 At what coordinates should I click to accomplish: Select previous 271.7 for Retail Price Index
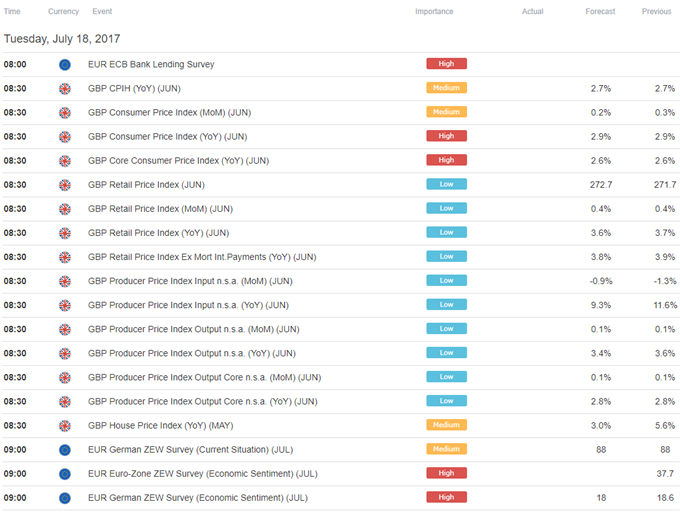coord(665,185)
